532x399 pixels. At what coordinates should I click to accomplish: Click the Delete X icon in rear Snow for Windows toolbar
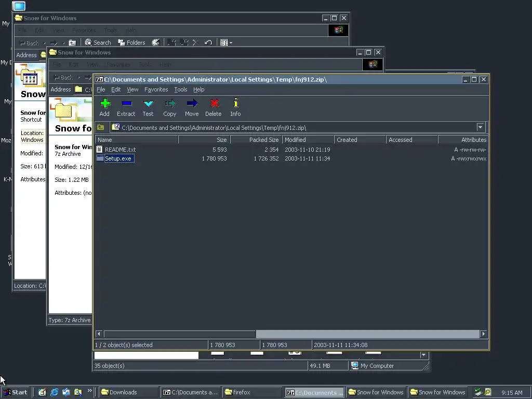196,43
